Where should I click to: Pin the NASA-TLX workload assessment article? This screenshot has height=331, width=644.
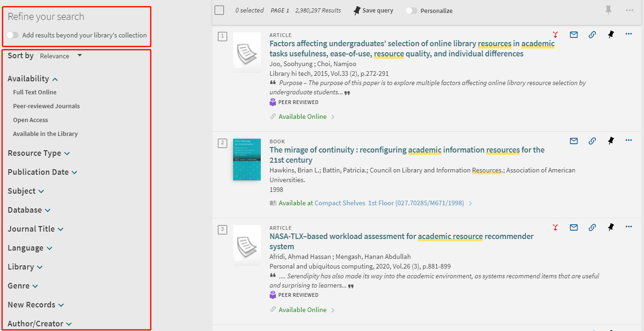(611, 227)
